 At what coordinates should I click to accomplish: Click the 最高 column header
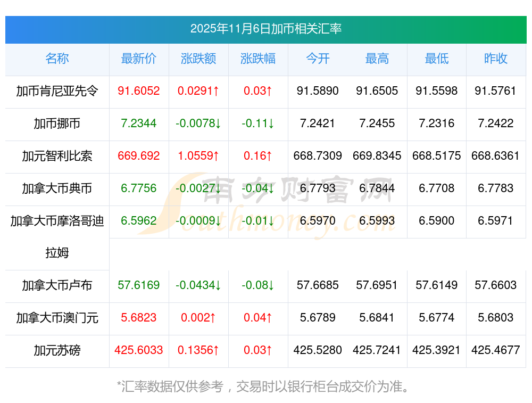click(377, 59)
